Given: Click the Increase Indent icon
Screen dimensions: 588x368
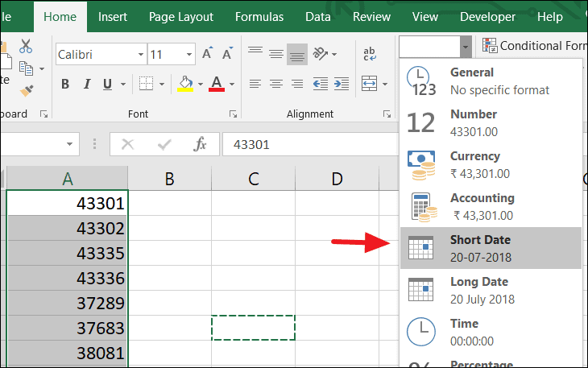Looking at the screenshot, I should click(x=341, y=83).
